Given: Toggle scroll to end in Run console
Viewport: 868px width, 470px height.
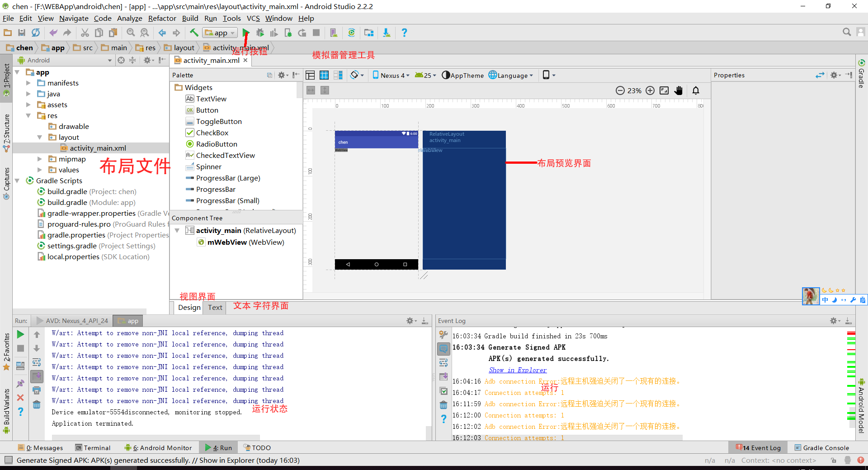Looking at the screenshot, I should coord(37,376).
